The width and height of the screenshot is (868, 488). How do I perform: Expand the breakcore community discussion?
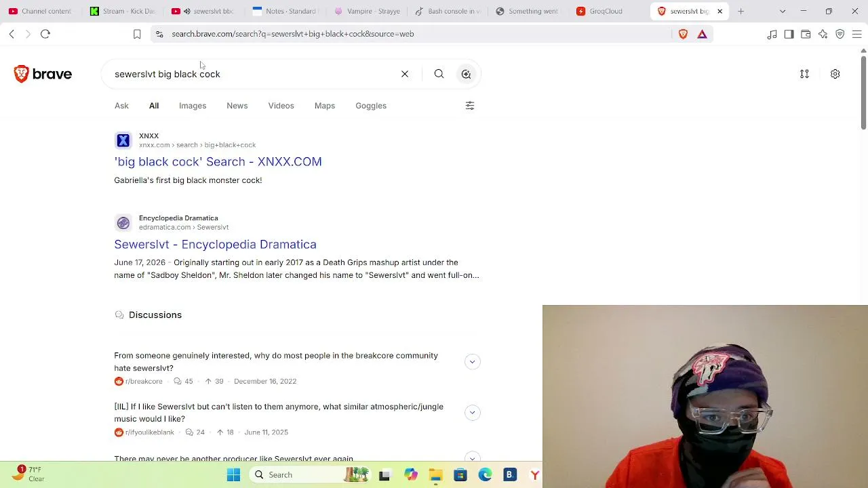[473, 362]
